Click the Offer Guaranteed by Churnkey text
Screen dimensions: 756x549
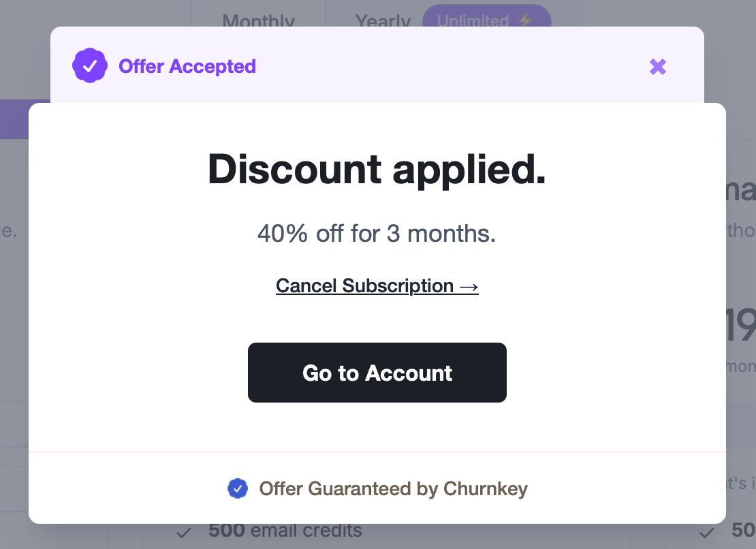[393, 488]
